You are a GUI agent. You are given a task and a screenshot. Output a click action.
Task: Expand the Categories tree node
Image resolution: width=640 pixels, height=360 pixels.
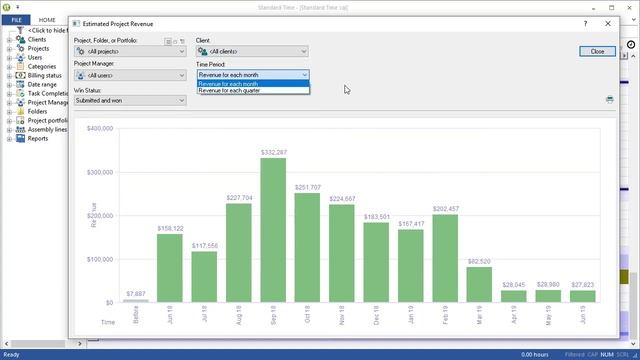(9, 67)
